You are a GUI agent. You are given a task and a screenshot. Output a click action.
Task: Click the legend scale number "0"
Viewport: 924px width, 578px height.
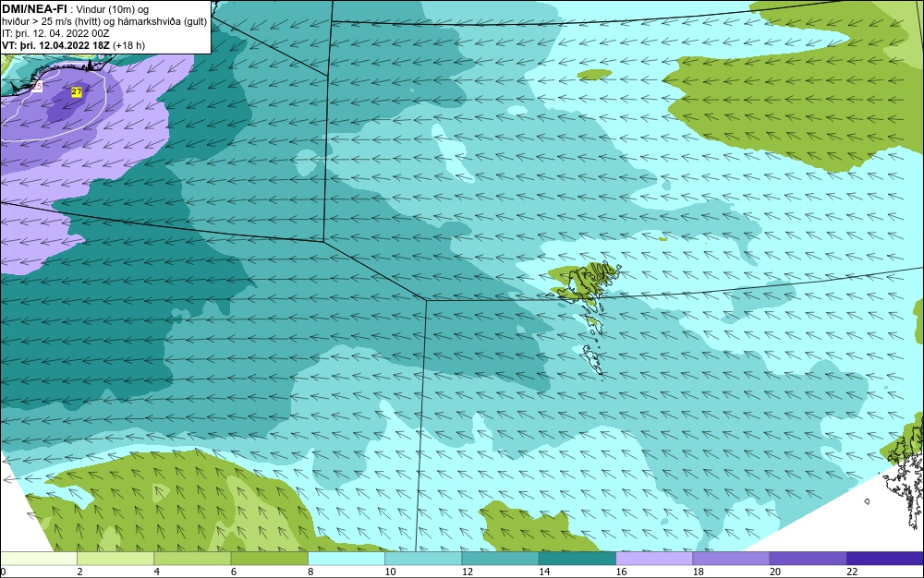3,572
